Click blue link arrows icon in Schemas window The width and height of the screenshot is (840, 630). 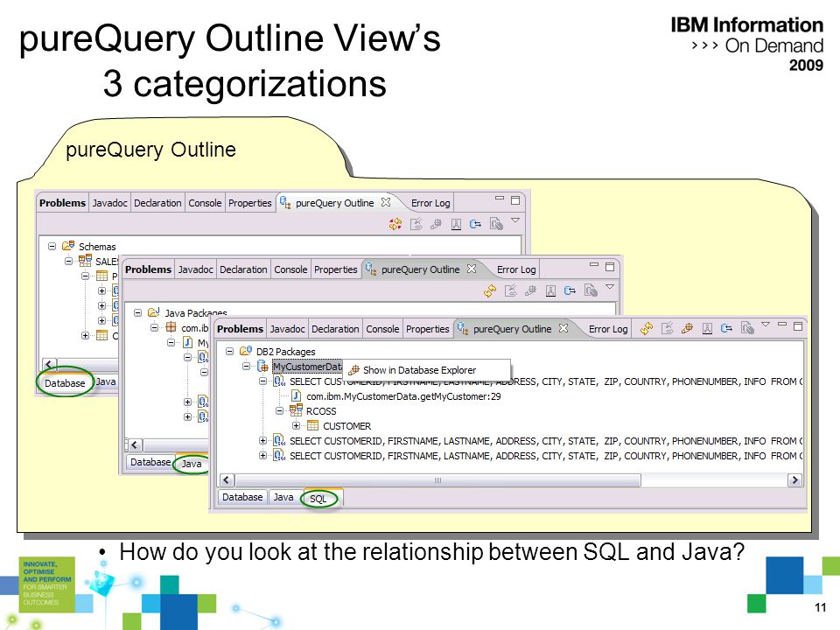pos(476,224)
